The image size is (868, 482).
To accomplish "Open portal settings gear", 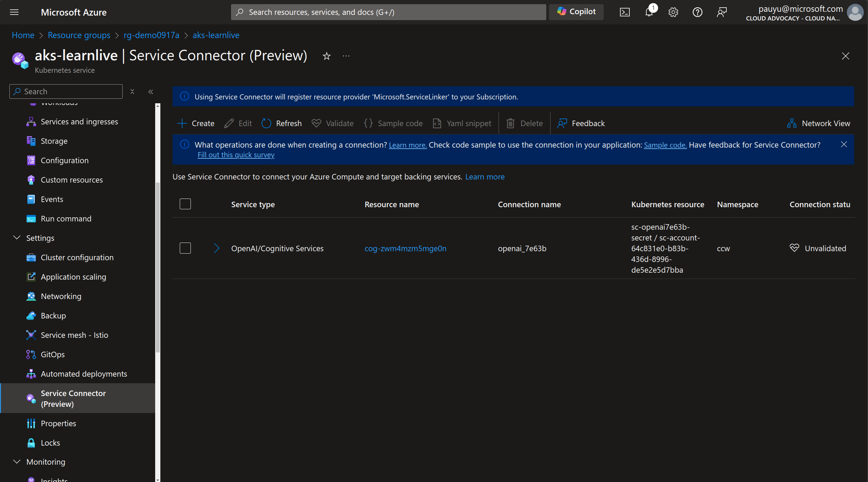I will click(673, 12).
